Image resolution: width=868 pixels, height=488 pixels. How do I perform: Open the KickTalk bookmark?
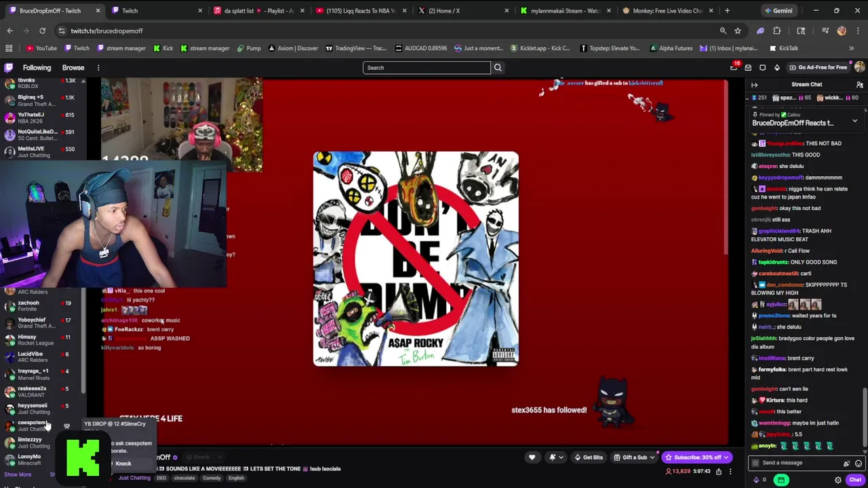pyautogui.click(x=784, y=48)
